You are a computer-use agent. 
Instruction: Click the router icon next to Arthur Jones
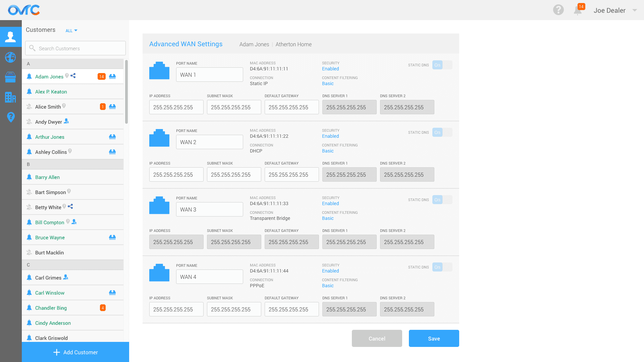112,137
